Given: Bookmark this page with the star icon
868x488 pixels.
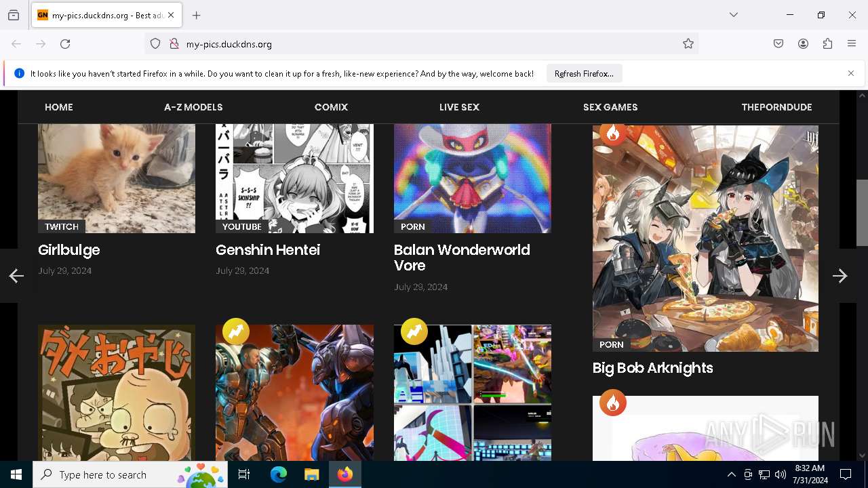Looking at the screenshot, I should 688,44.
